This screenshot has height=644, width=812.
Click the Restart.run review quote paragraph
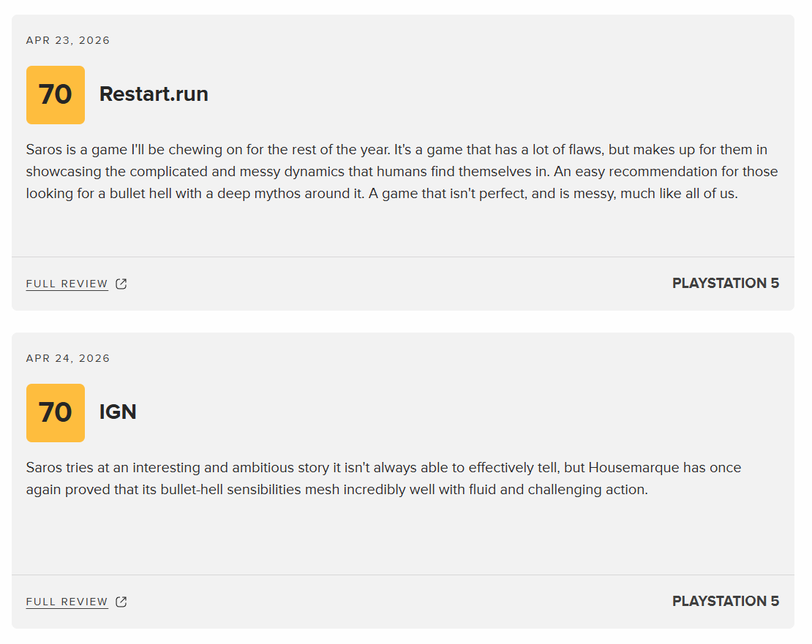point(402,172)
